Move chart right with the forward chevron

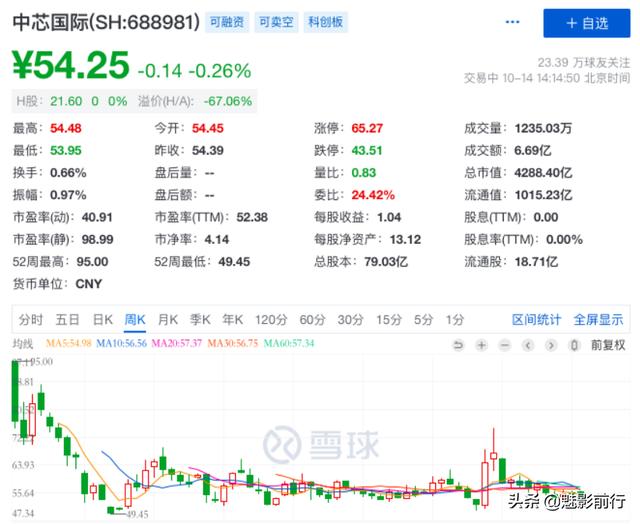click(551, 346)
